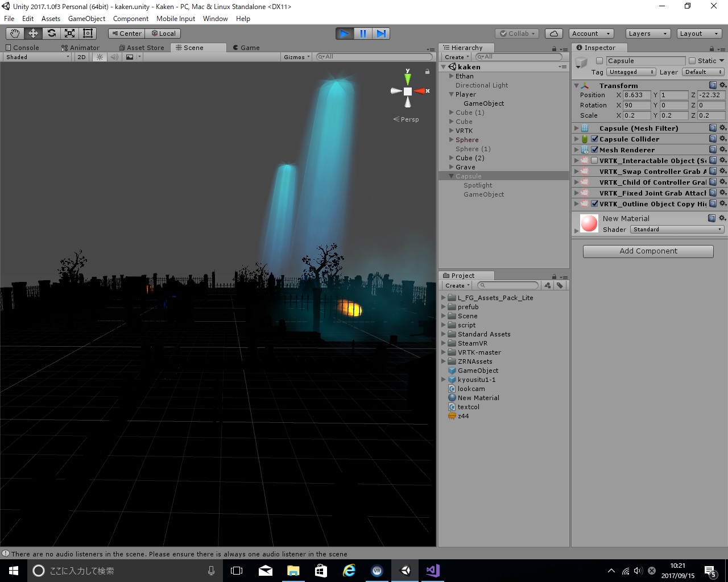728x582 pixels.
Task: Select the Scale tool
Action: tap(69, 34)
